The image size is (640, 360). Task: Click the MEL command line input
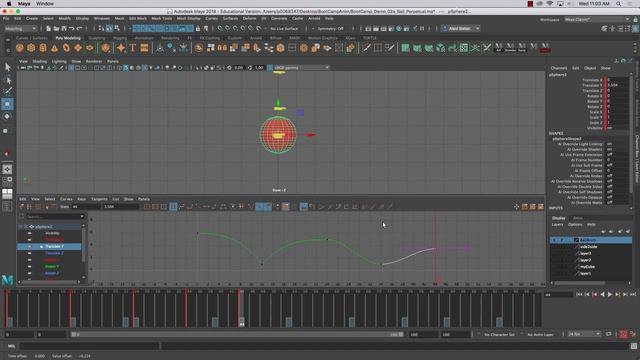click(x=89, y=346)
